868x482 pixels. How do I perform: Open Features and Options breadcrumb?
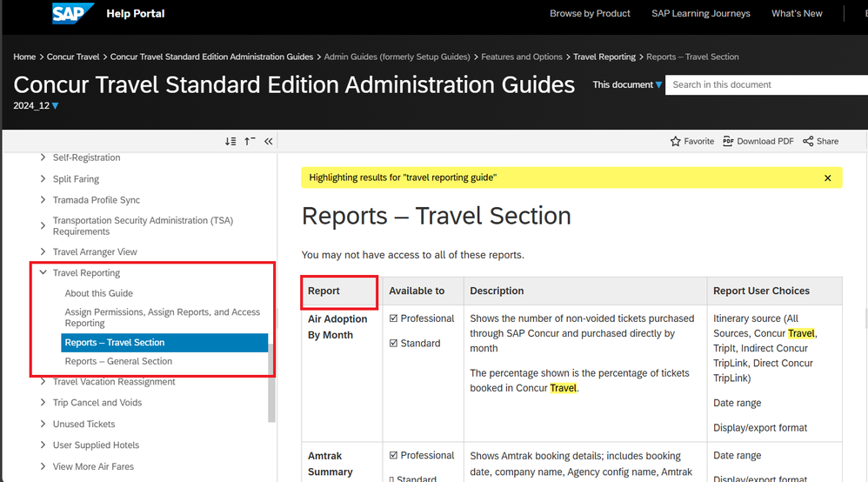tap(522, 57)
